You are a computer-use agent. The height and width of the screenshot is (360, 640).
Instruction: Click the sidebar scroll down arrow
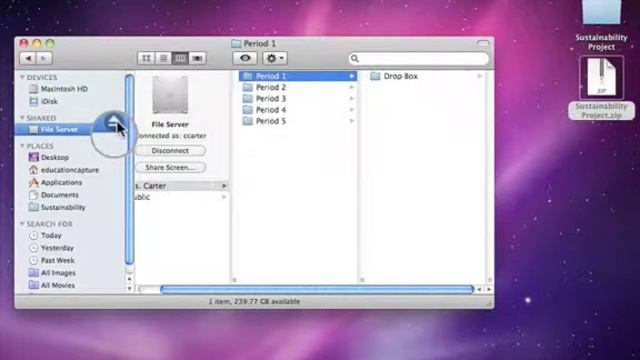point(129,289)
